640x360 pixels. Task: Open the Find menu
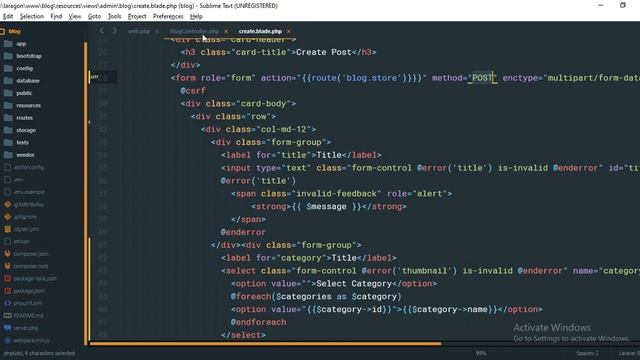(56, 16)
